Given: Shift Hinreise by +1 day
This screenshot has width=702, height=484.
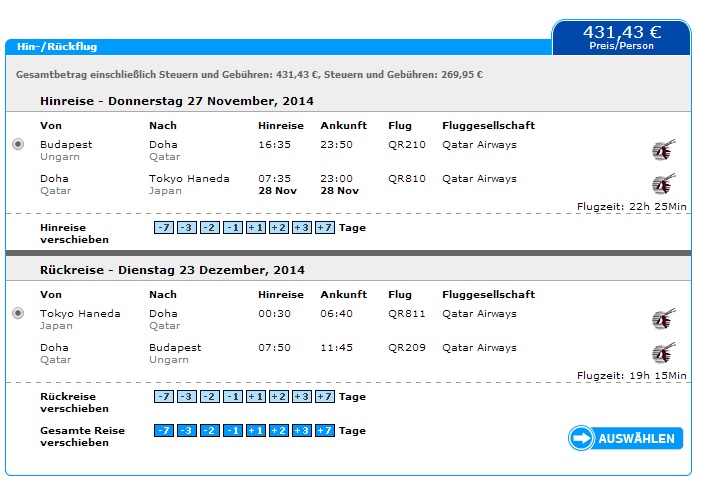Looking at the screenshot, I should [x=256, y=227].
